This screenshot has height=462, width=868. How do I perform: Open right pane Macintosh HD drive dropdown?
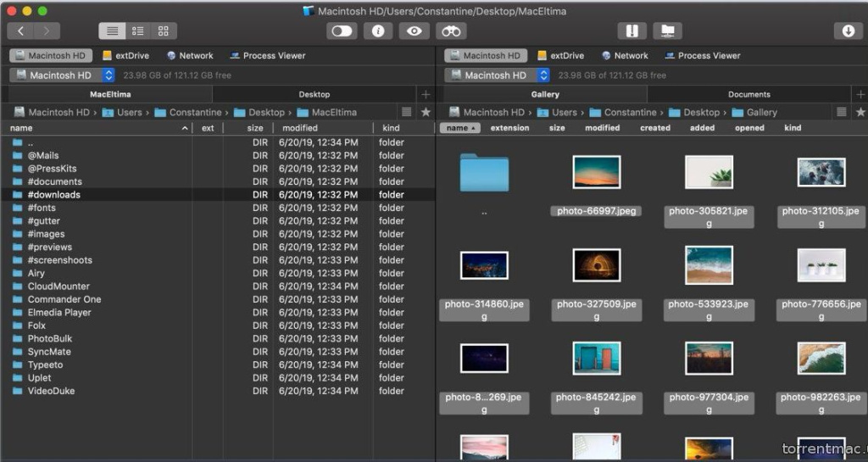(x=495, y=75)
